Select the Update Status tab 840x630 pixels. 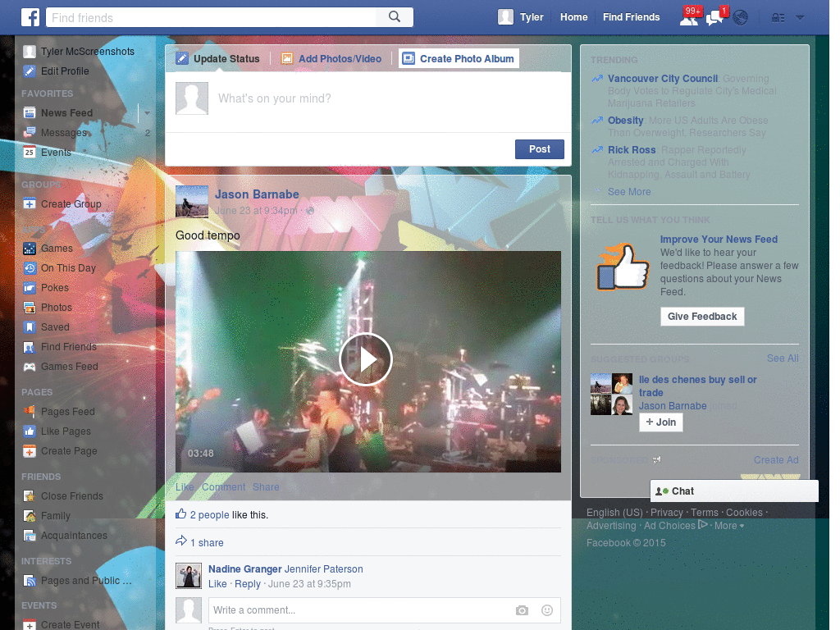(x=218, y=59)
